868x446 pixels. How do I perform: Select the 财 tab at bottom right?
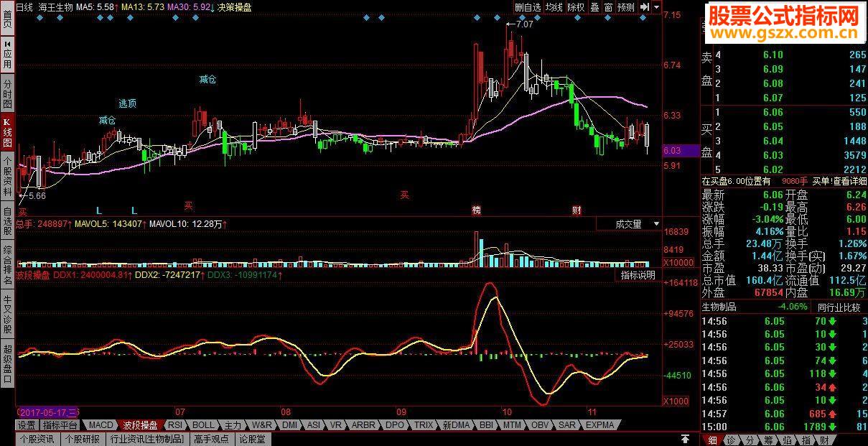[x=825, y=440]
